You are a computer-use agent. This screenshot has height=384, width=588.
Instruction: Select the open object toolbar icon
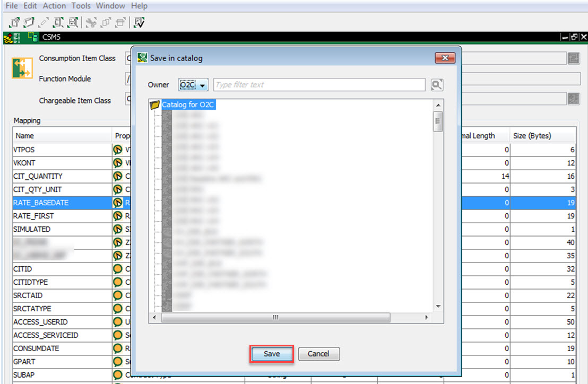click(x=29, y=22)
